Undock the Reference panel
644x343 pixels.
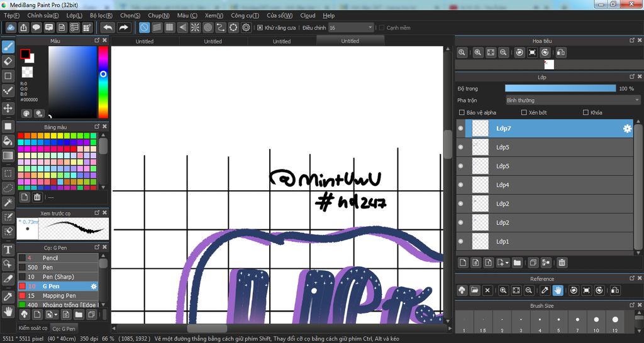(x=632, y=278)
